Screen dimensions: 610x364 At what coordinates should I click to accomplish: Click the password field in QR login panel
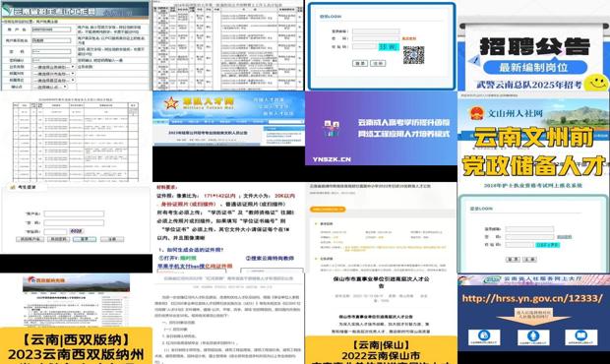pyautogui.click(x=376, y=38)
